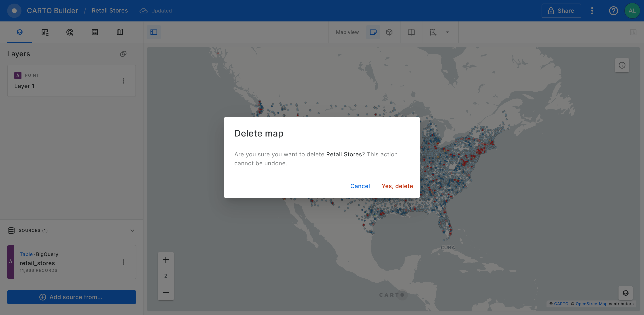Select the Layers tab

(19, 32)
